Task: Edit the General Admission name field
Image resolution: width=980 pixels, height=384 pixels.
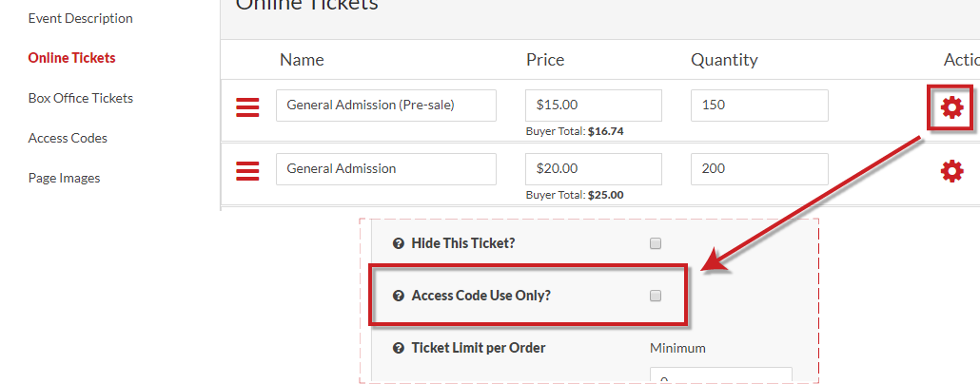Action: coord(386,169)
